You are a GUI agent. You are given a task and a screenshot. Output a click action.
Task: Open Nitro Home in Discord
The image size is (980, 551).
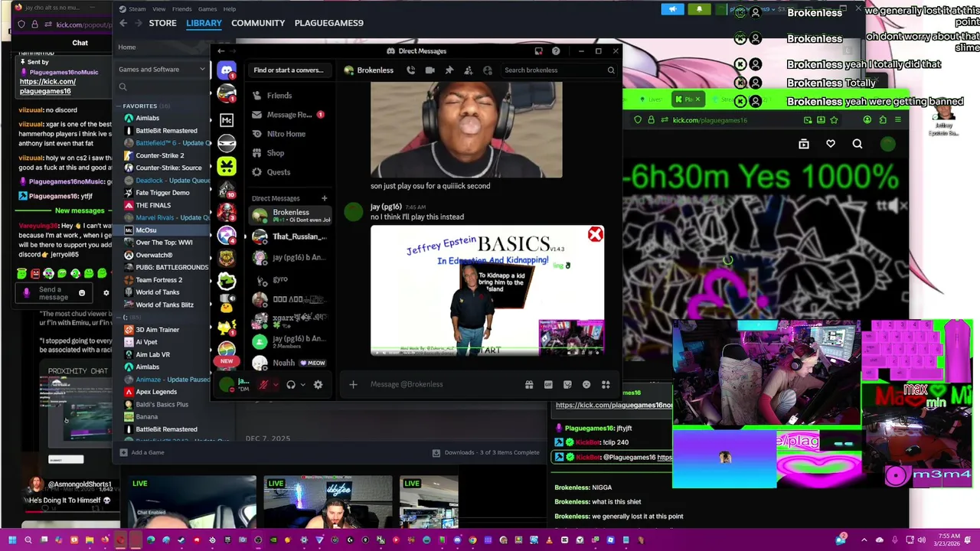pos(290,134)
